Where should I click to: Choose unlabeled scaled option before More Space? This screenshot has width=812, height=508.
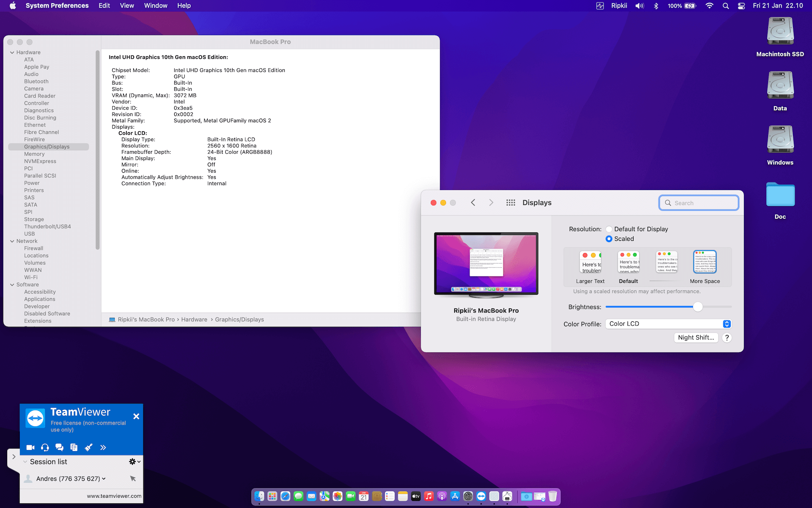point(667,262)
